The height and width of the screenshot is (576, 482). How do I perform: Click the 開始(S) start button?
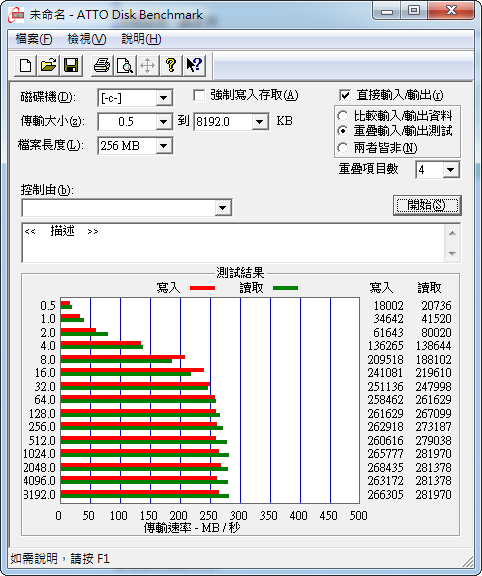(427, 205)
